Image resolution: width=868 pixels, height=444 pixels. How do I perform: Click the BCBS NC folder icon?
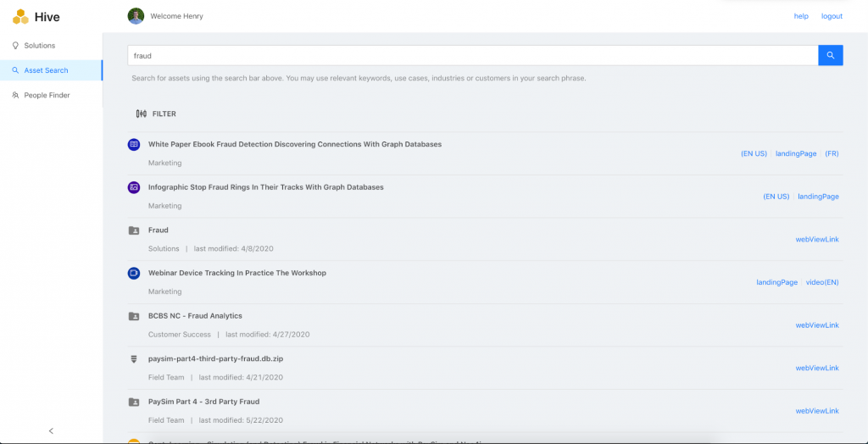(134, 316)
